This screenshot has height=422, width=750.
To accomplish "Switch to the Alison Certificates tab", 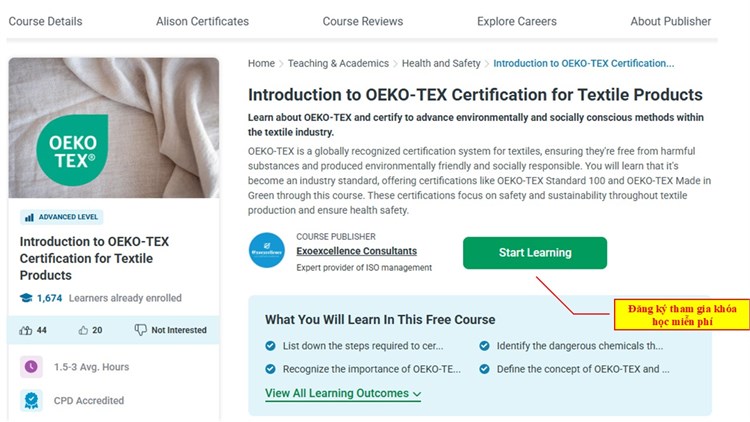I will pos(202,21).
